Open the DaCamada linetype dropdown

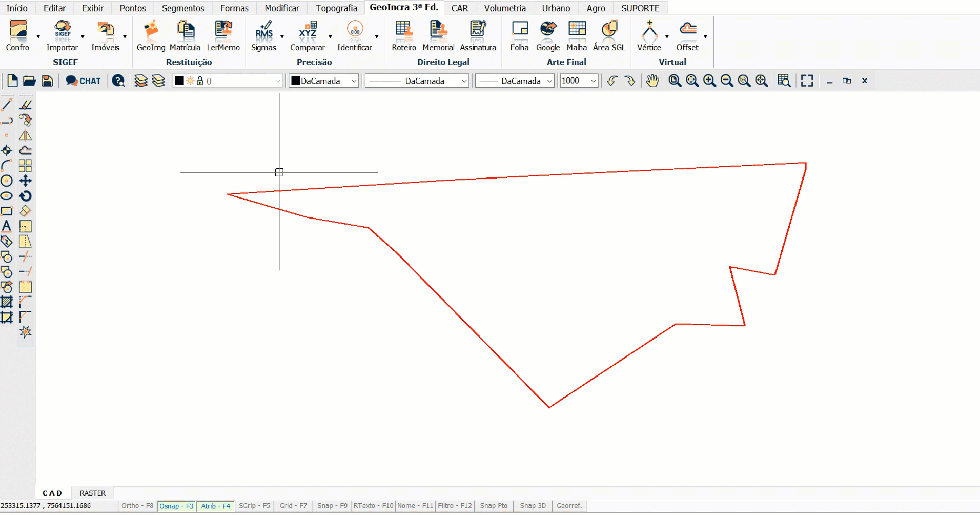[x=417, y=81]
